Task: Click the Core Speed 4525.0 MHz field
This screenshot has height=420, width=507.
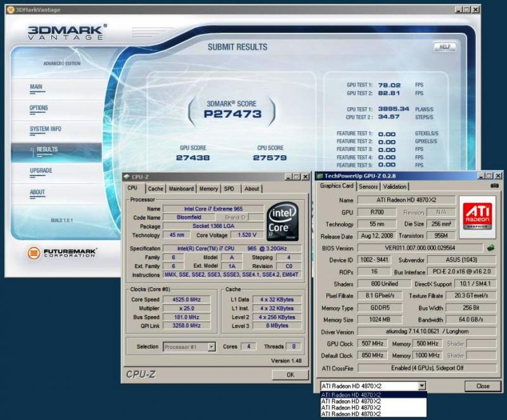Action: [x=186, y=300]
